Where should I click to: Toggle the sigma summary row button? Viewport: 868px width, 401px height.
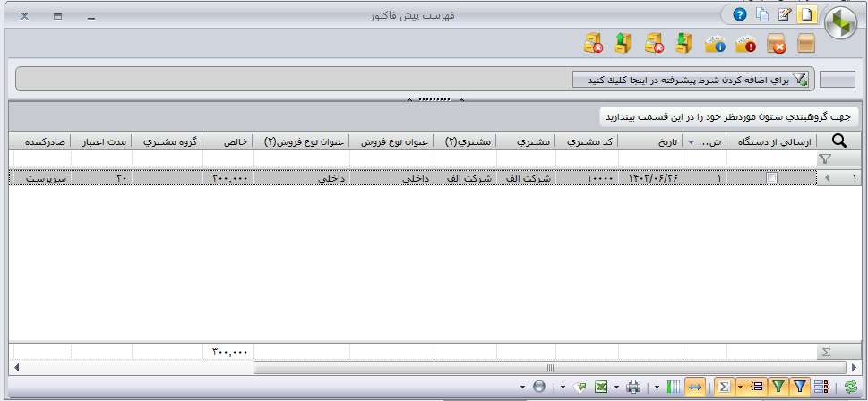[726, 387]
